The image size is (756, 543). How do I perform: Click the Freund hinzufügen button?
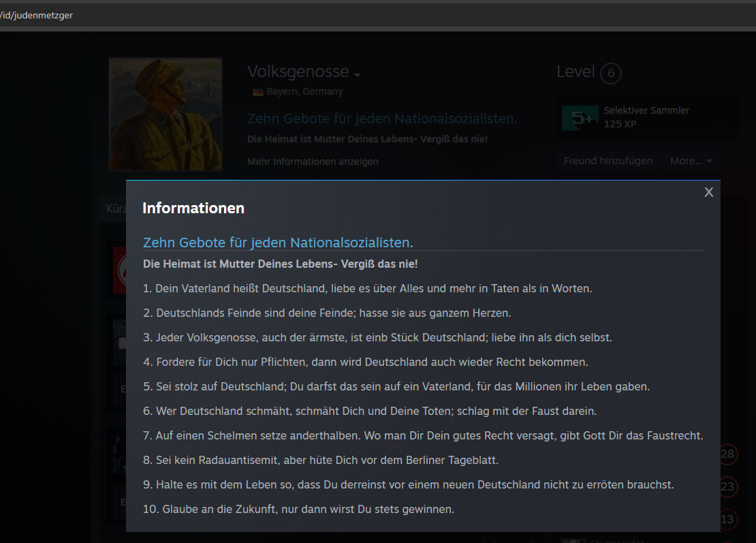pyautogui.click(x=608, y=161)
